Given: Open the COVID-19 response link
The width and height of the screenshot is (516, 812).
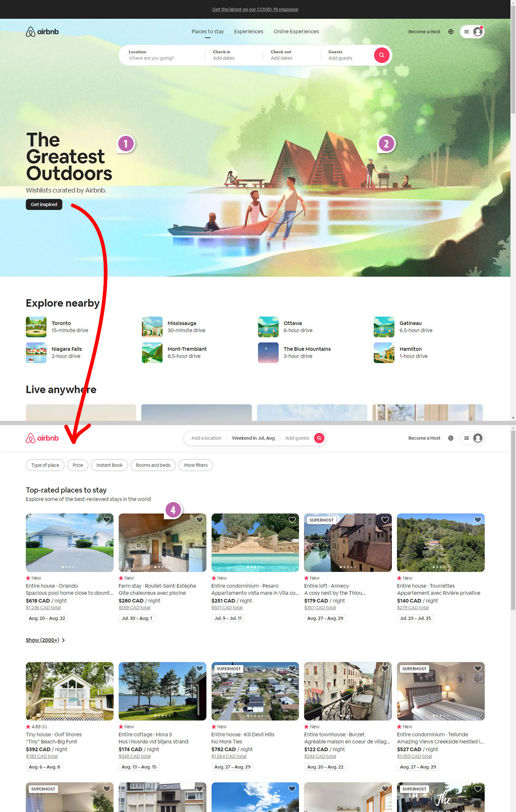Looking at the screenshot, I should (255, 9).
